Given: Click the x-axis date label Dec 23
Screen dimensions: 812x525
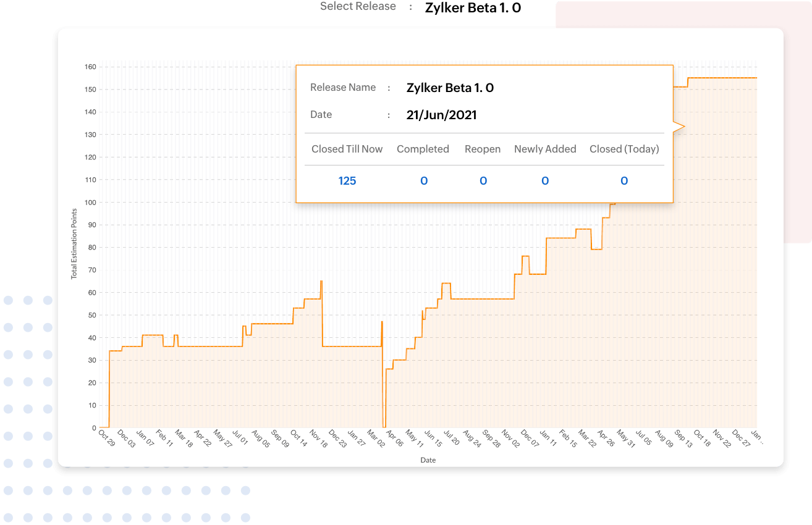Looking at the screenshot, I should click(x=338, y=438).
